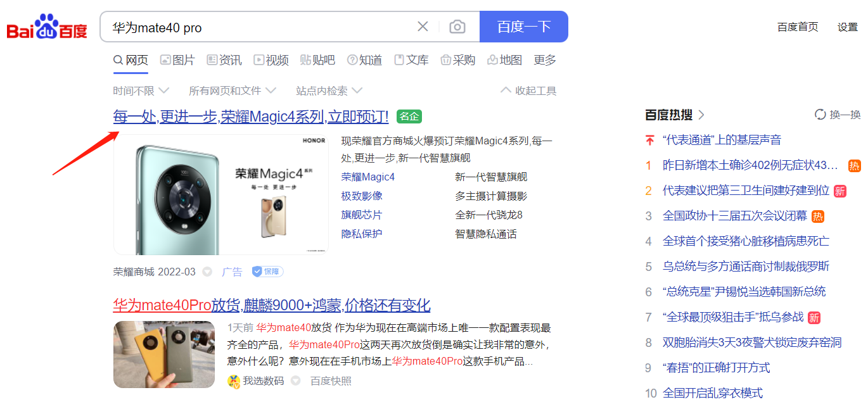868x402 pixels.
Task: Open the 华为mate40Pro放货 result title
Action: point(272,306)
